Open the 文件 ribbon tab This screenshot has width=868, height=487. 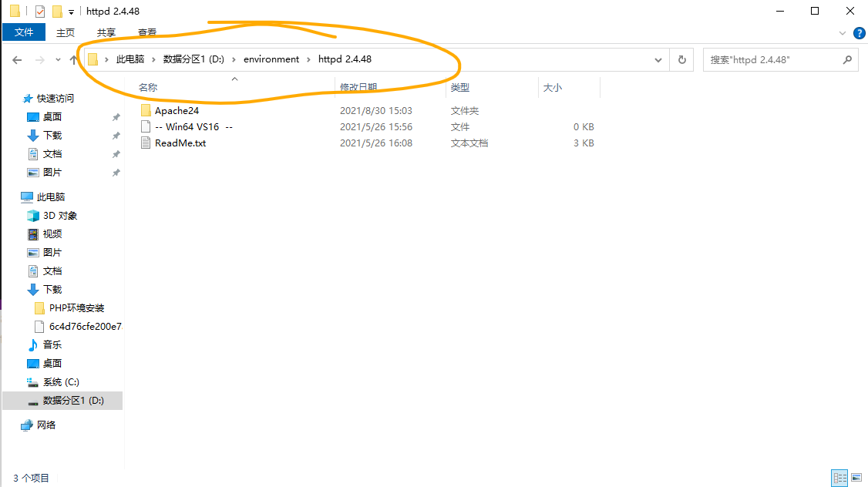[x=24, y=32]
